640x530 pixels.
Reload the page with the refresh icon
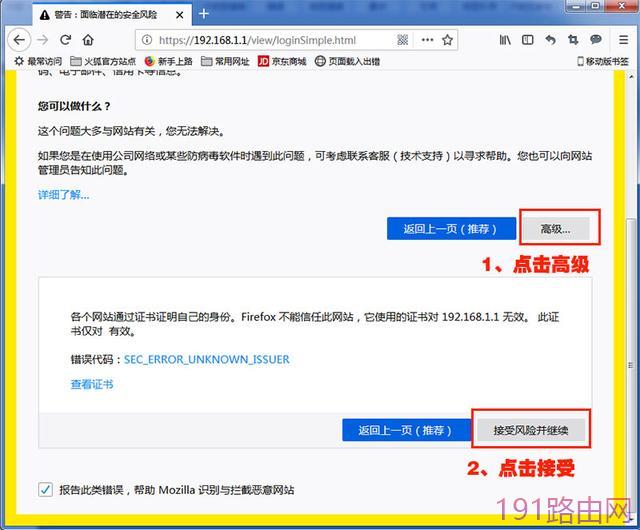[65, 40]
